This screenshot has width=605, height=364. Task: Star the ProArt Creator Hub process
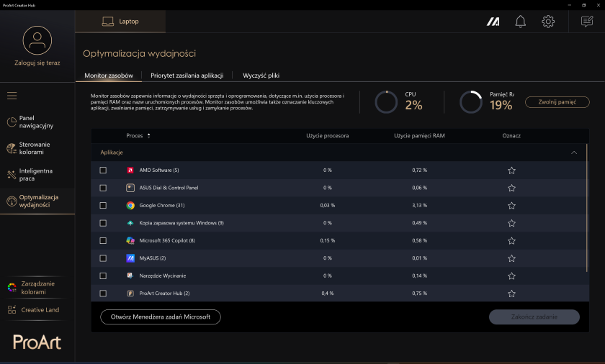511,294
